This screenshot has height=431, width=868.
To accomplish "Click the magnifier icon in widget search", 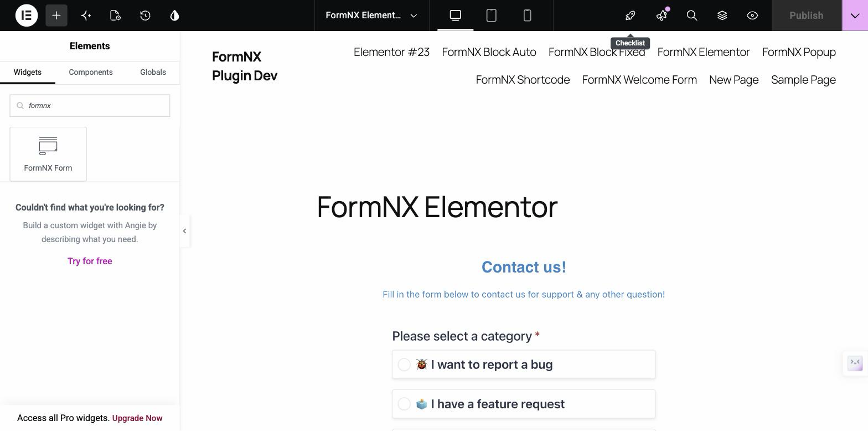I will click(x=20, y=106).
